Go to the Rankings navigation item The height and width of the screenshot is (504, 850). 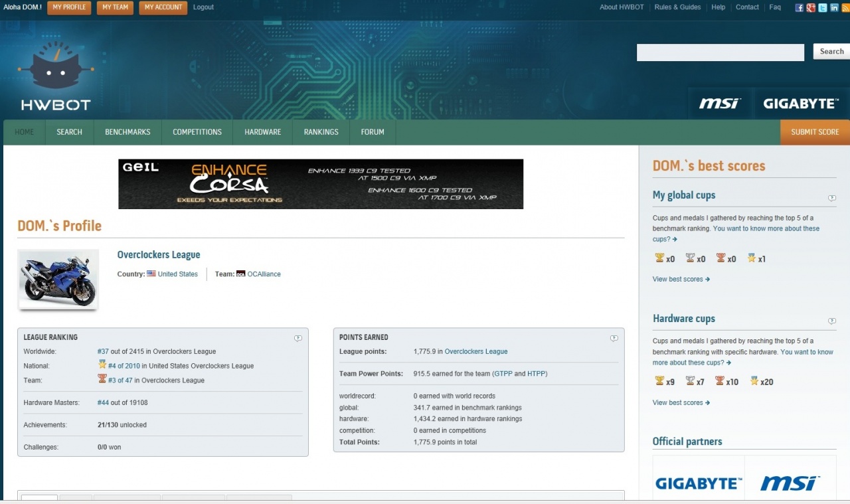(x=321, y=132)
